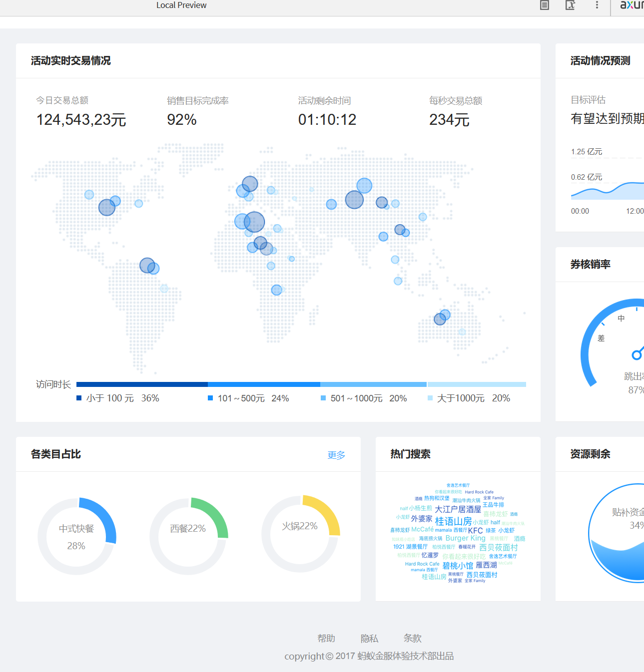Click the 234元 value
The width and height of the screenshot is (644, 672).
pyautogui.click(x=450, y=120)
